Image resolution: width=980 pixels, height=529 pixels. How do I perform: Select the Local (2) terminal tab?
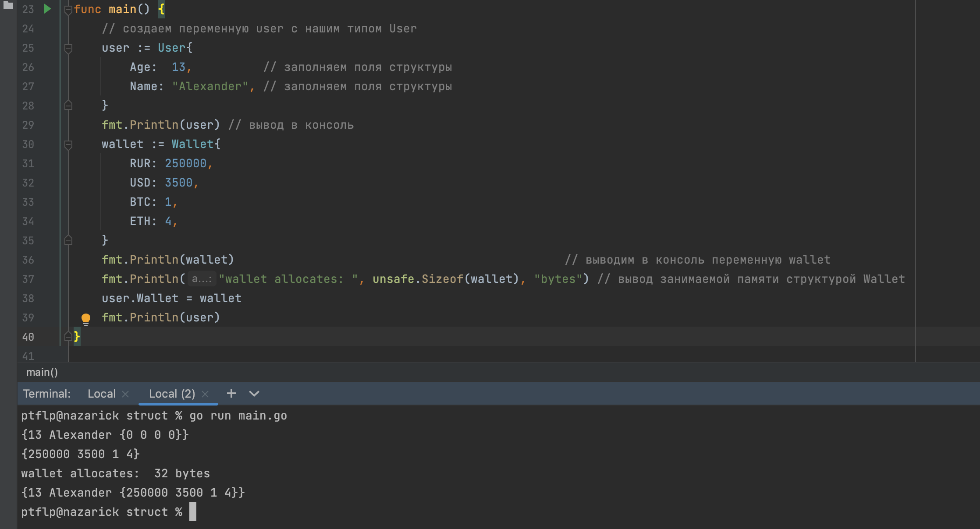point(172,394)
